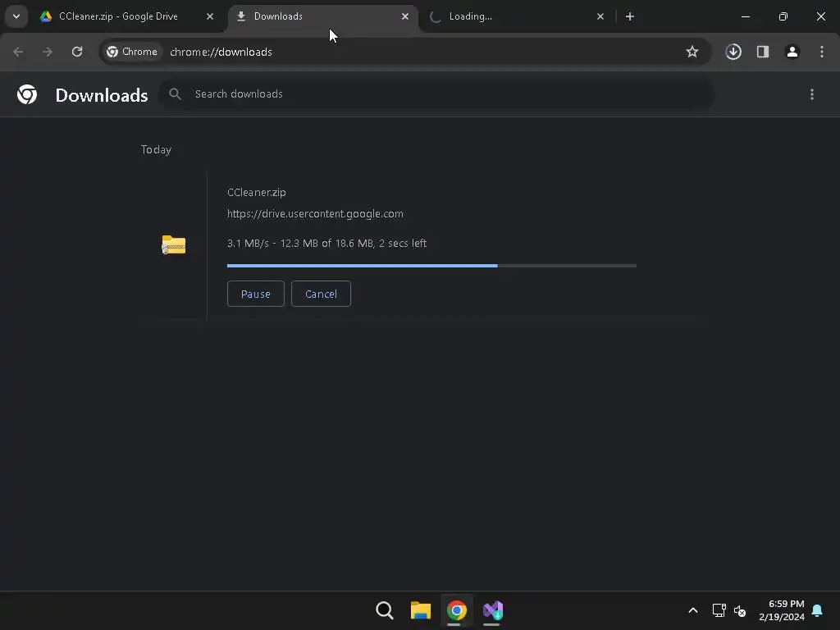Image resolution: width=840 pixels, height=630 pixels.
Task: Show hidden system tray icons
Action: [692, 610]
